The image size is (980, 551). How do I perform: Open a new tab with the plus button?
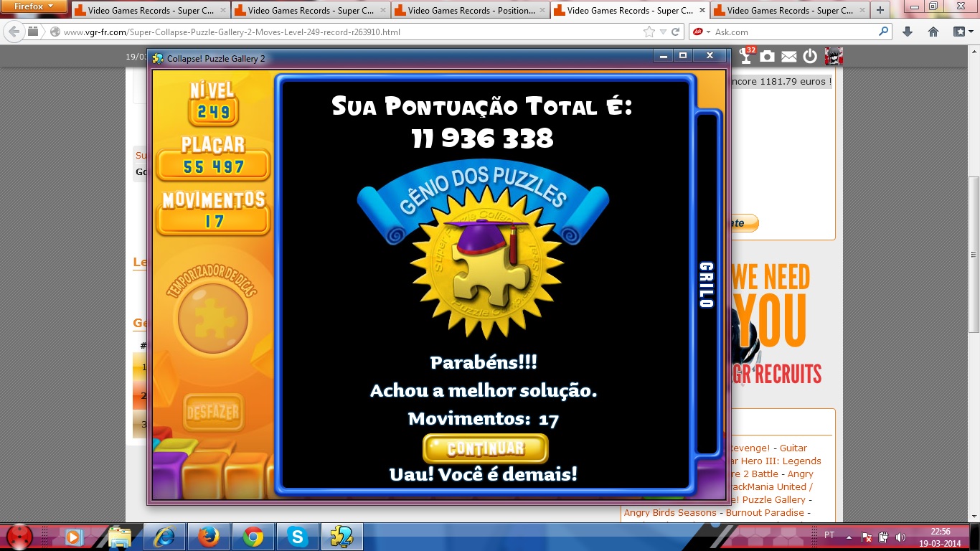880,10
